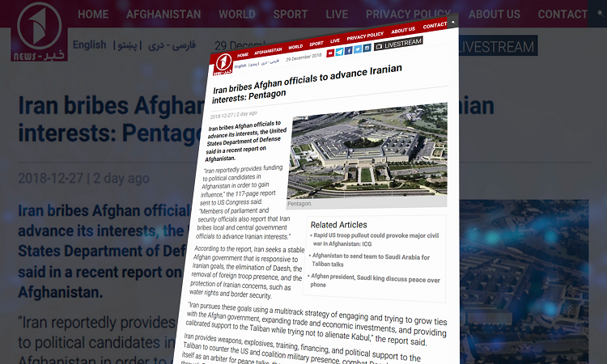The image size is (607, 364).
Task: Click the bold intro paragraph on tilted page
Action: 246,142
